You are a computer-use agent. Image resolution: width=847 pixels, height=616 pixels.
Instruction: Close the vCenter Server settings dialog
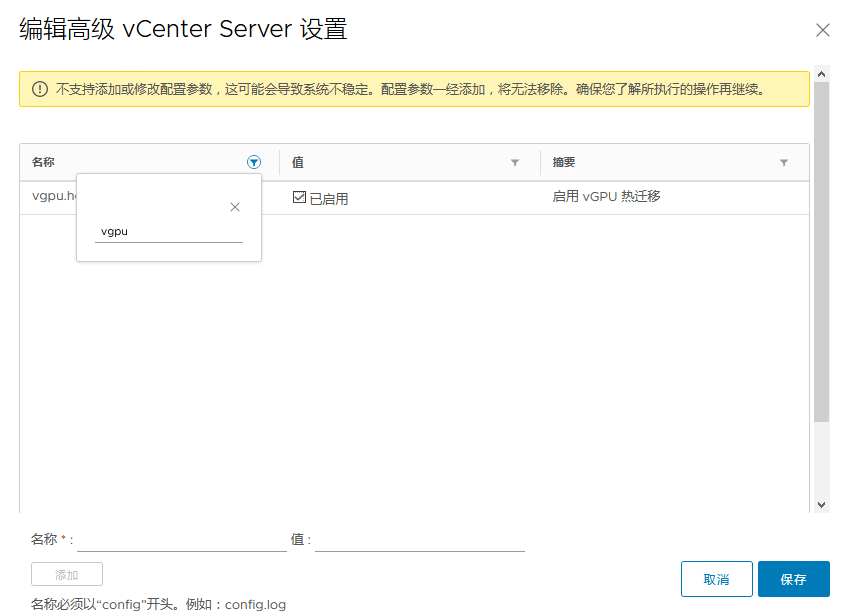[823, 30]
